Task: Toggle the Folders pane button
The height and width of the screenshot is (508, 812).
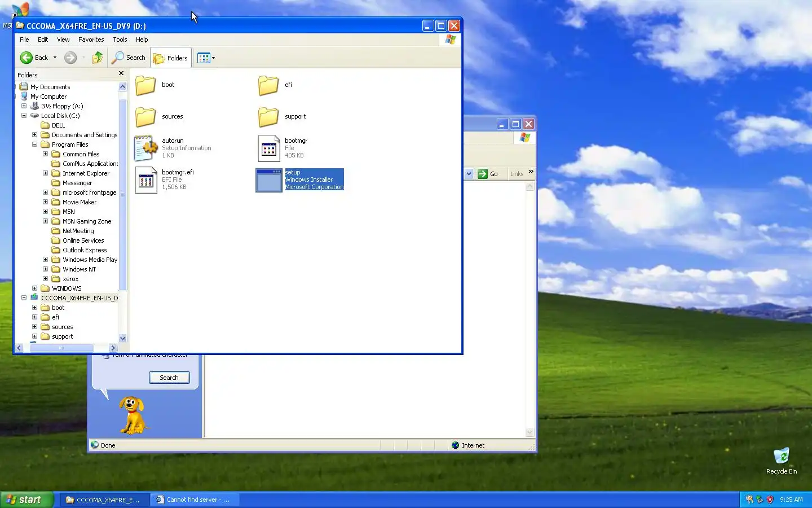Action: coord(171,58)
